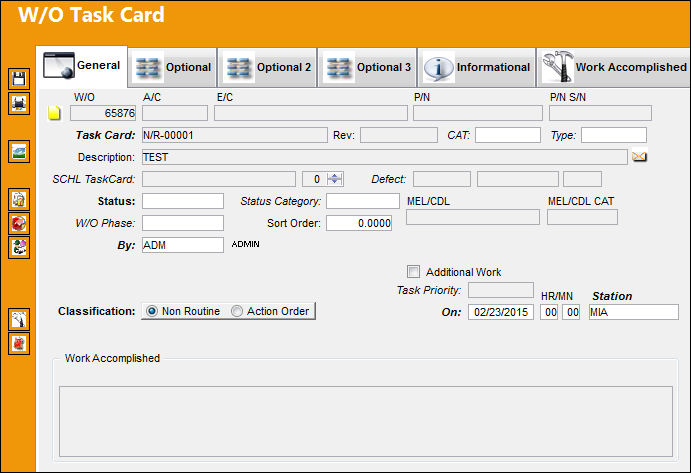
Task: Click the Status Category field
Action: (363, 201)
